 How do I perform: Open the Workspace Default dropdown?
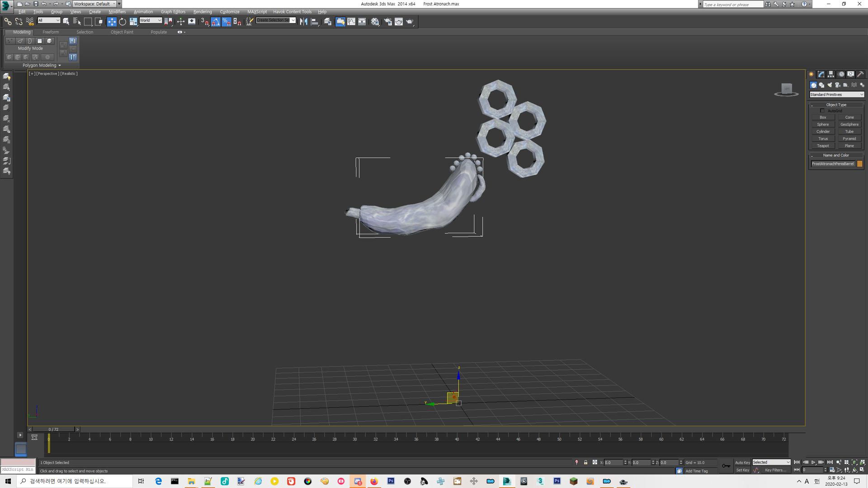[95, 4]
